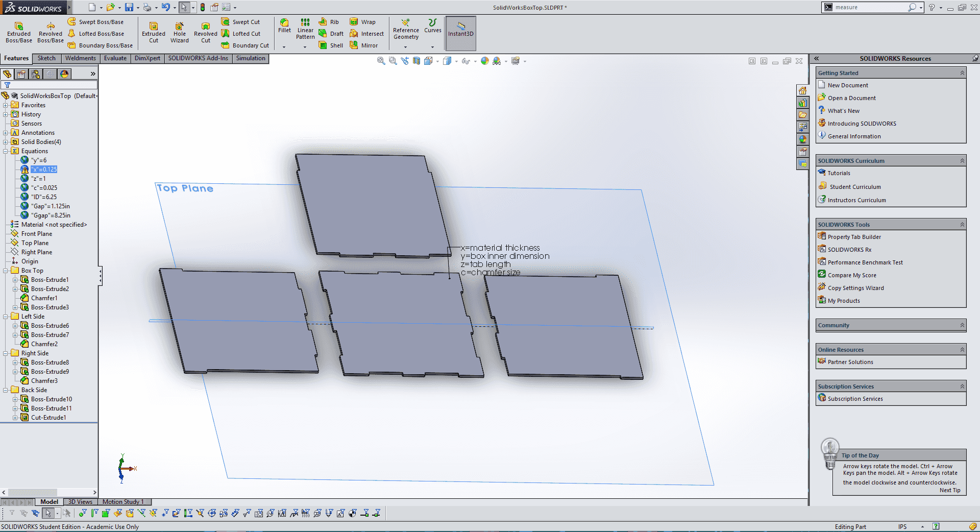Switch to the Weldments tab
Image resolution: width=980 pixels, height=532 pixels.
point(80,58)
